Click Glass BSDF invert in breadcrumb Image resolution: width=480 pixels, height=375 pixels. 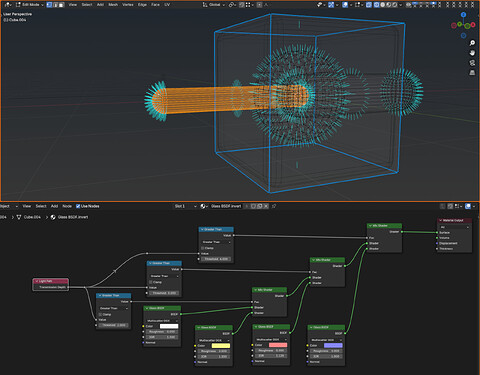73,217
